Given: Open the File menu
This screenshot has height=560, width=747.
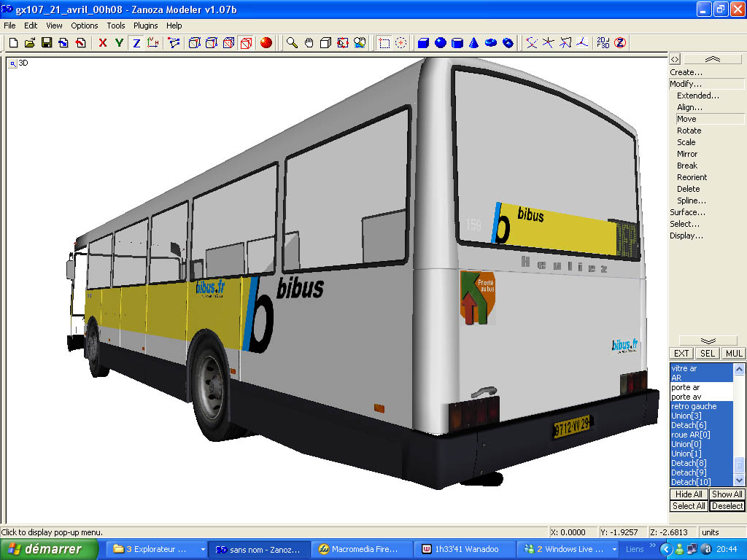Looking at the screenshot, I should coord(9,26).
